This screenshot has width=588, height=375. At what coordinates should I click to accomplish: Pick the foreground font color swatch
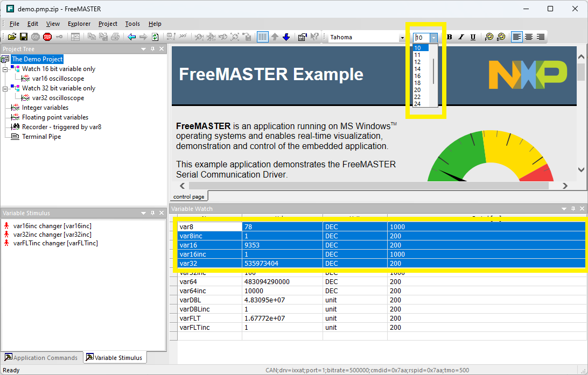pos(489,37)
